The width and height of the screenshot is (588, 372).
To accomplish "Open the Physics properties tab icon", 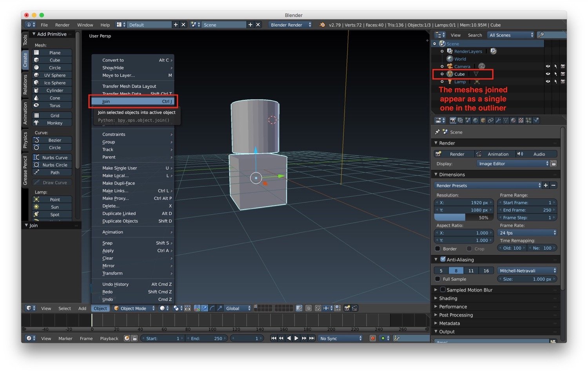I will coord(536,120).
